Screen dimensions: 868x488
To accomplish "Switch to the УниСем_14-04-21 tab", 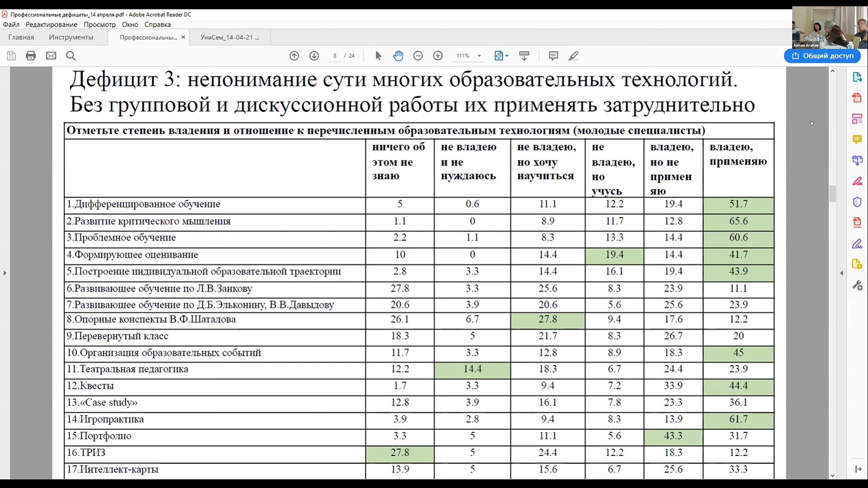I will [x=230, y=38].
